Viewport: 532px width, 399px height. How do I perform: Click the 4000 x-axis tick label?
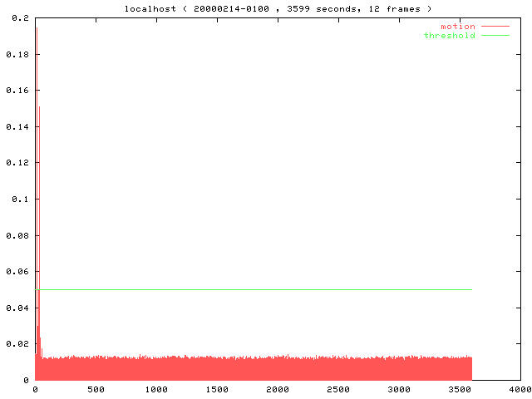(x=519, y=389)
